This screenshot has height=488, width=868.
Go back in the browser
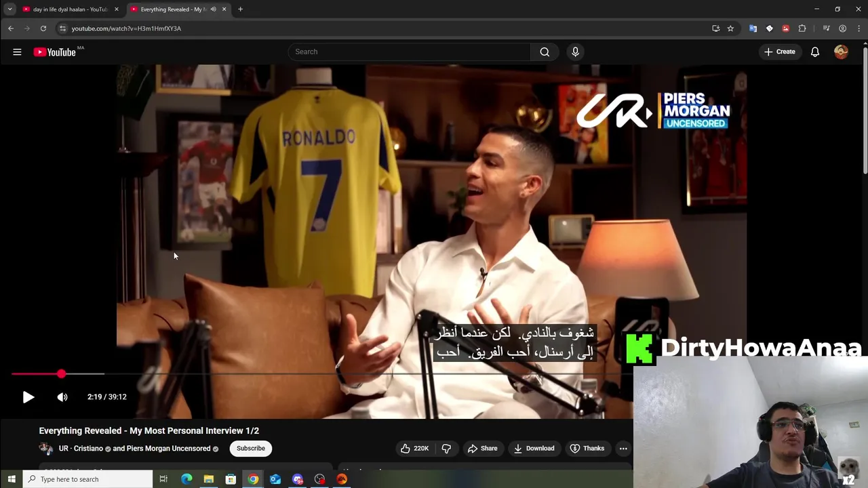(11, 28)
